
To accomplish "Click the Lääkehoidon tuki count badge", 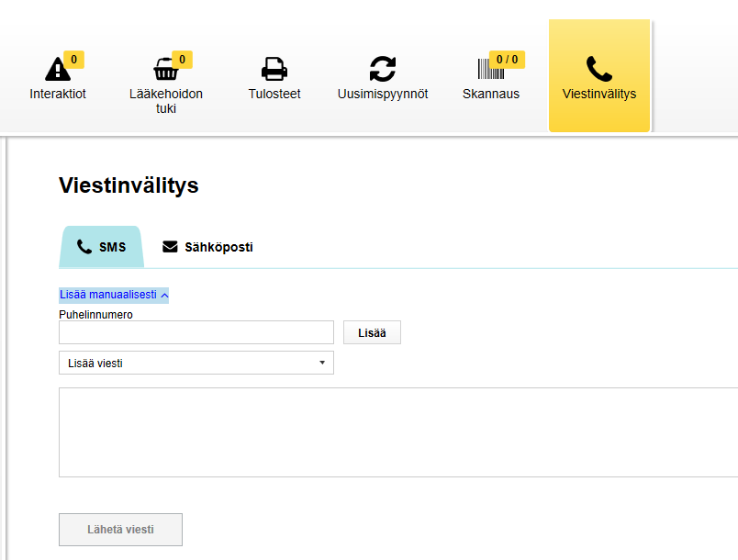I will pyautogui.click(x=182, y=60).
